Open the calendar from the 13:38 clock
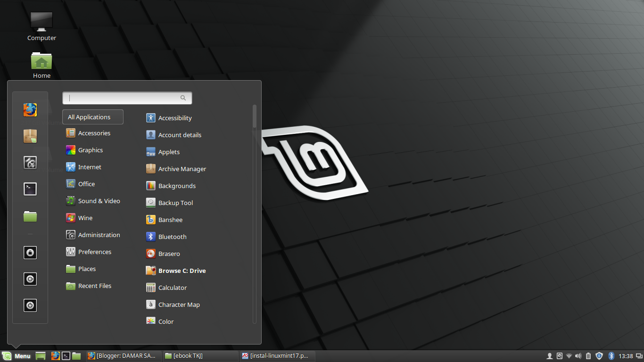This screenshot has height=362, width=644. (x=626, y=356)
